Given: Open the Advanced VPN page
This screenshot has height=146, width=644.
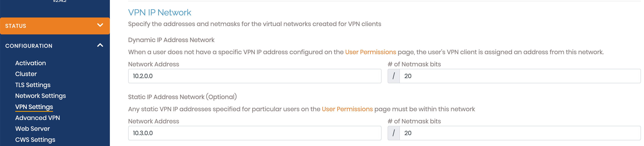Looking at the screenshot, I should tap(38, 118).
